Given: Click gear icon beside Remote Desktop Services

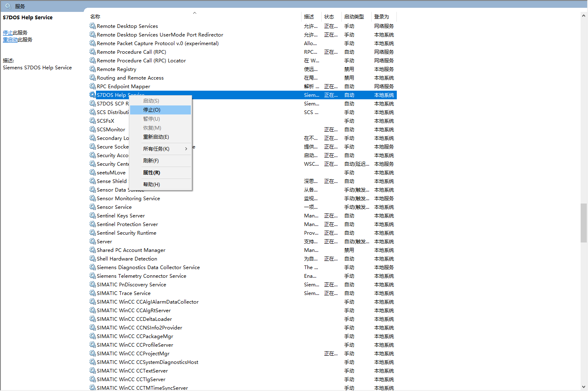Looking at the screenshot, I should coord(93,26).
